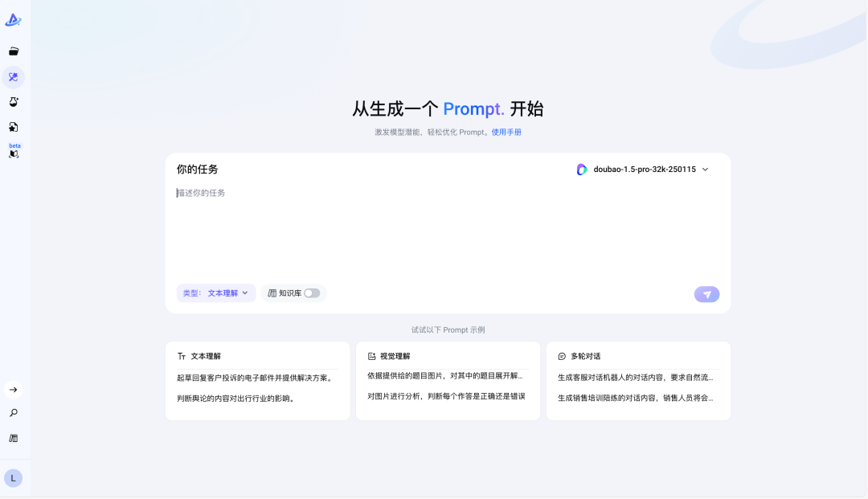The image size is (868, 499).
Task: Select the 多轮对话 example card
Action: pos(637,379)
